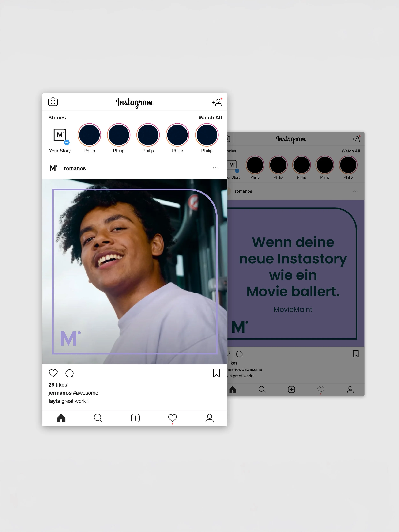Open three-dot menu on back phone post
Image resolution: width=399 pixels, height=532 pixels.
click(x=355, y=191)
